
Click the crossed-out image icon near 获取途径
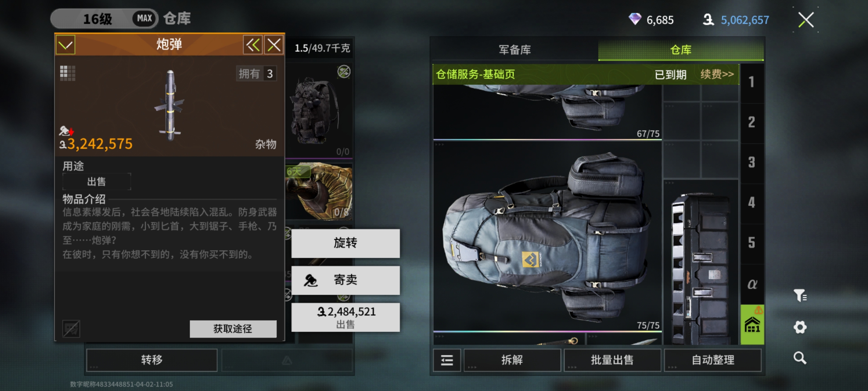(71, 329)
